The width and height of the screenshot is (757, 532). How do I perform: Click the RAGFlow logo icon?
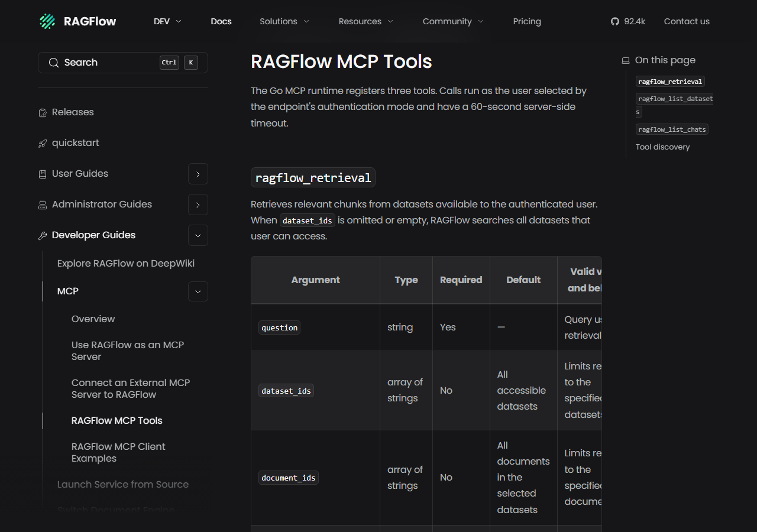(47, 21)
